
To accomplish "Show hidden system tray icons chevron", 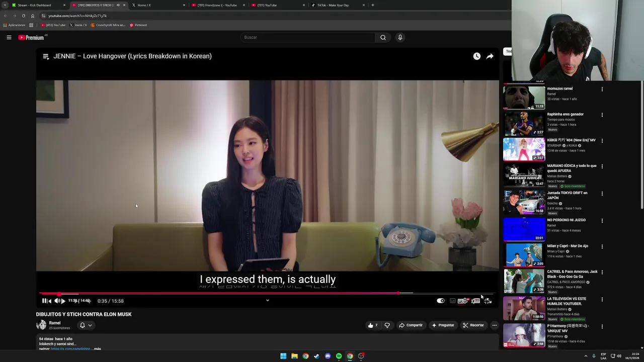I will pos(586,356).
